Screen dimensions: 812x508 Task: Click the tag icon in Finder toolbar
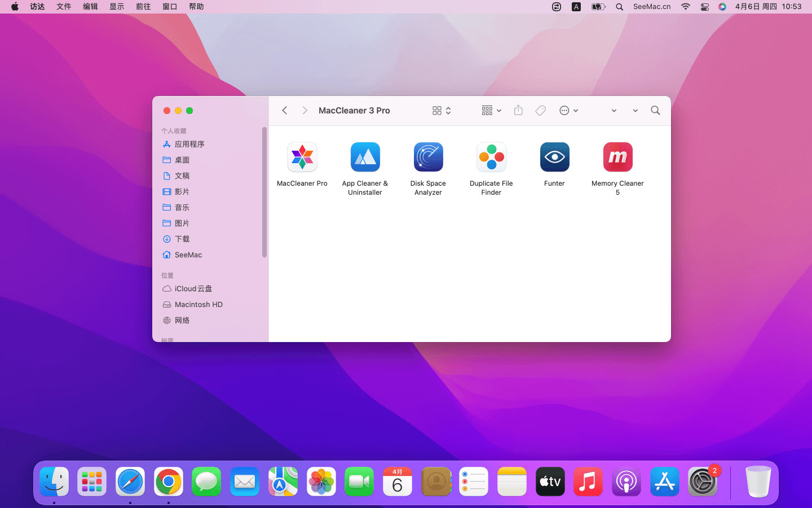click(x=541, y=111)
